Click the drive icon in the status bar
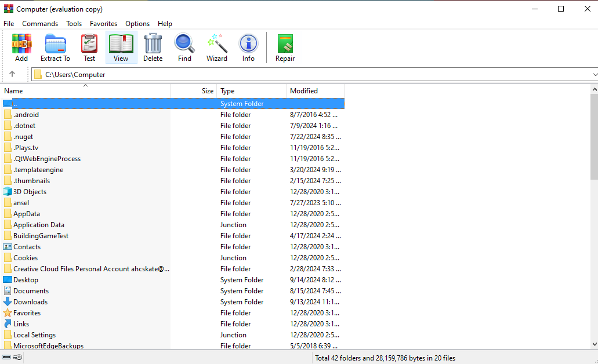Viewport: 598px width, 364px height. click(x=6, y=358)
